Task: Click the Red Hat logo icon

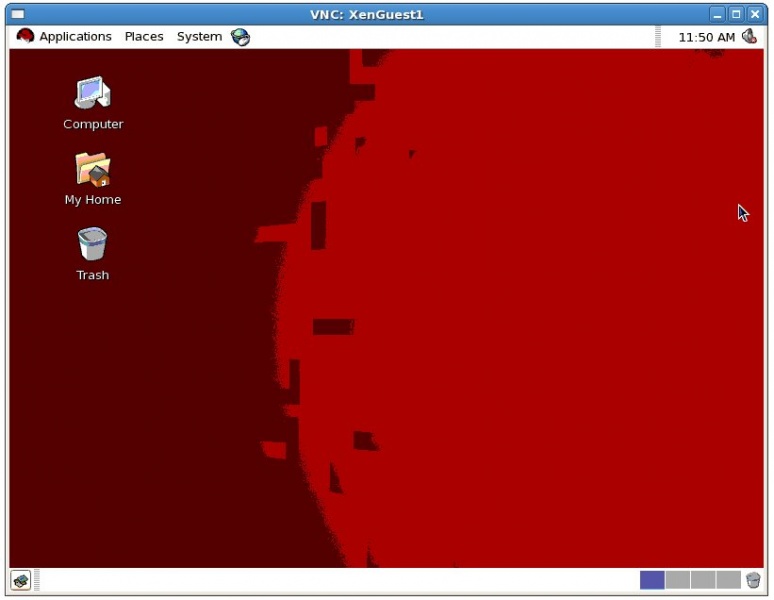Action: (25, 37)
